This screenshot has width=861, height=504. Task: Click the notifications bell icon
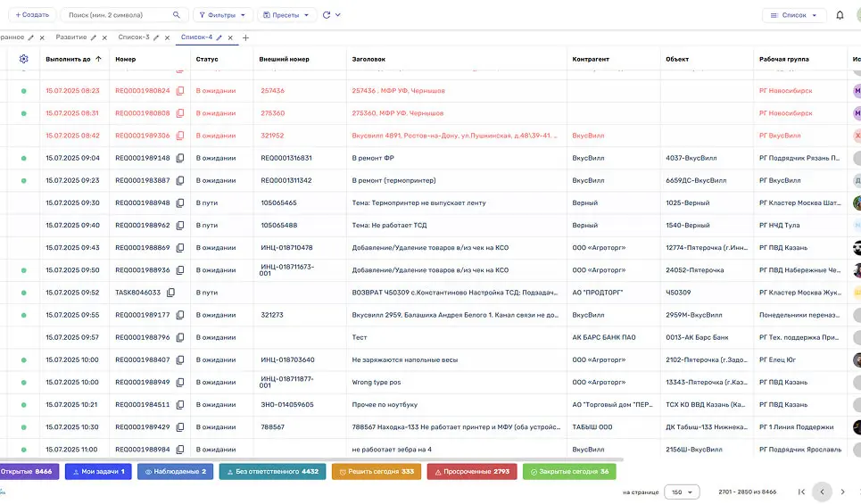[840, 15]
